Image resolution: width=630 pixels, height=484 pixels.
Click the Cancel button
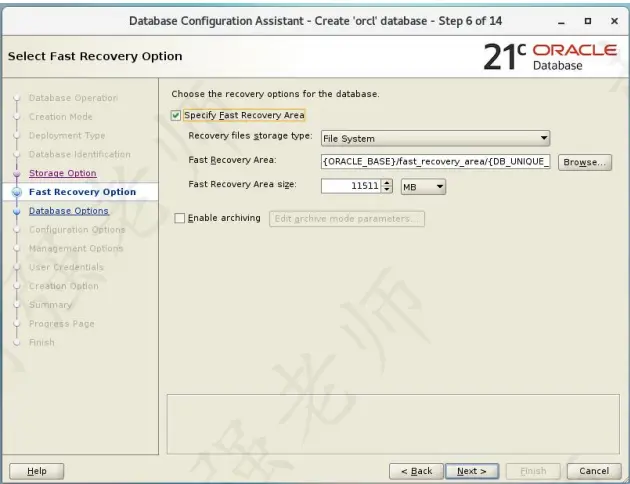[594, 471]
